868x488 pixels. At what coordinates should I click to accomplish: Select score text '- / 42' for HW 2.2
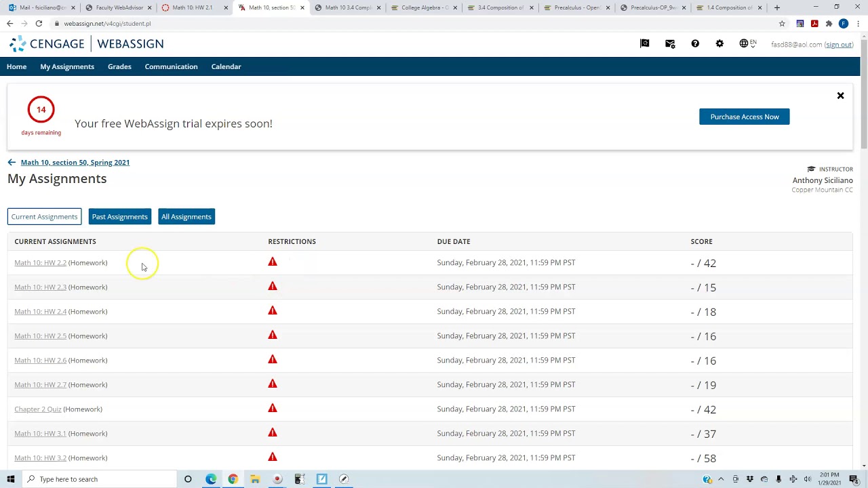point(703,263)
